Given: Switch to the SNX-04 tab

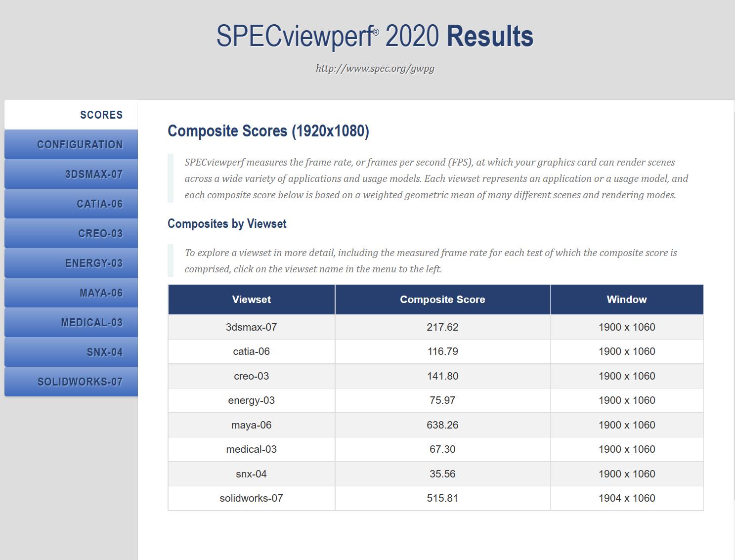Looking at the screenshot, I should click(71, 352).
